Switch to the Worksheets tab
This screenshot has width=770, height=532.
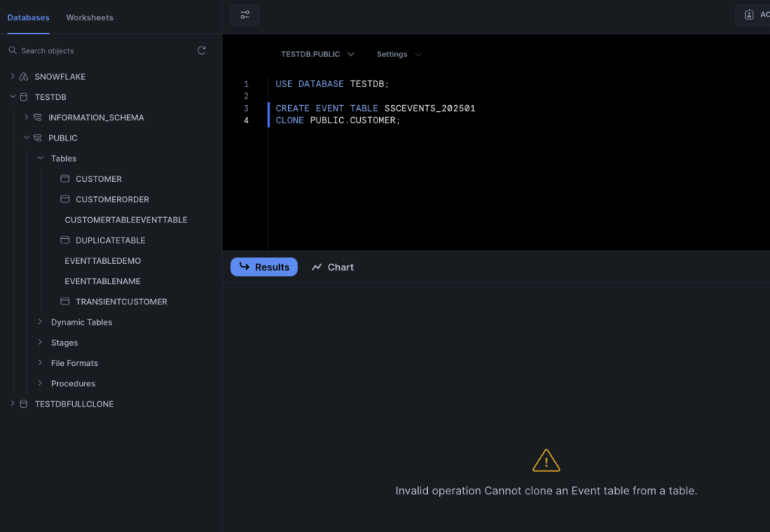point(89,17)
